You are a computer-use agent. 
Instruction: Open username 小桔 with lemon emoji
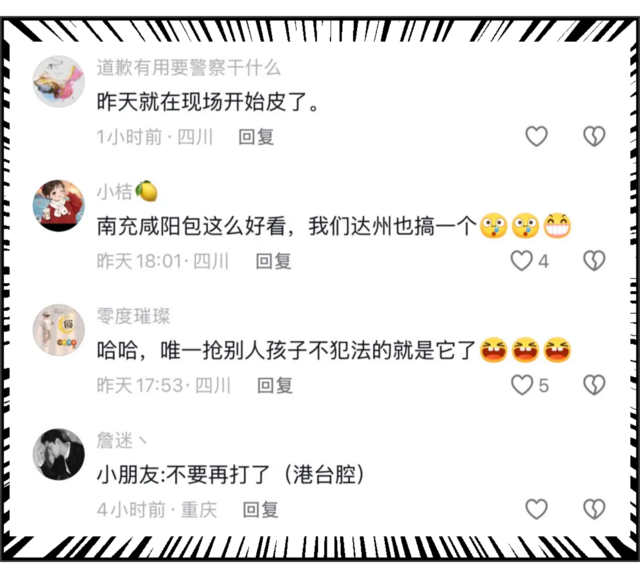127,191
